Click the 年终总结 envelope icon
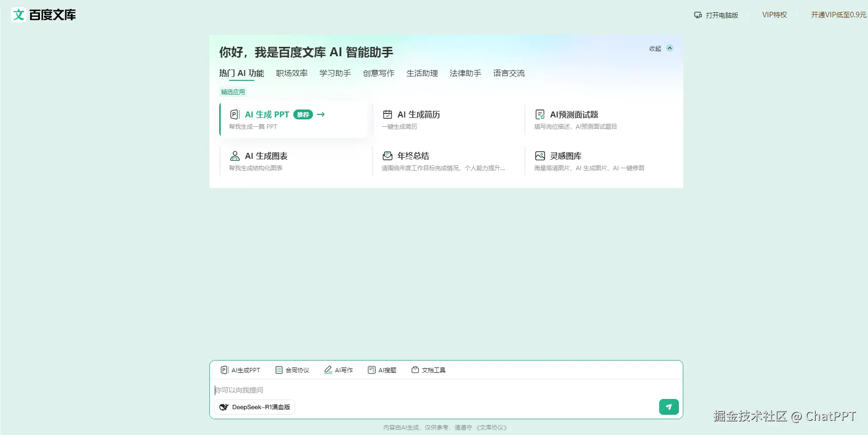This screenshot has width=868, height=435. (x=388, y=156)
